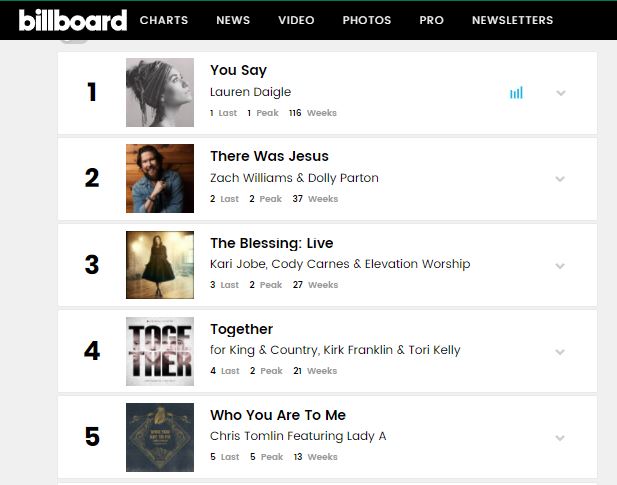Click the audio bars icon for You Say

tap(516, 93)
